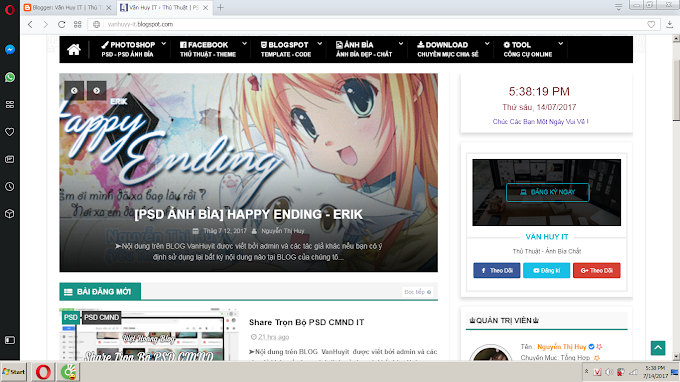Close the Văn Huy IT tab
Image resolution: width=680 pixels, height=382 pixels.
(x=206, y=7)
